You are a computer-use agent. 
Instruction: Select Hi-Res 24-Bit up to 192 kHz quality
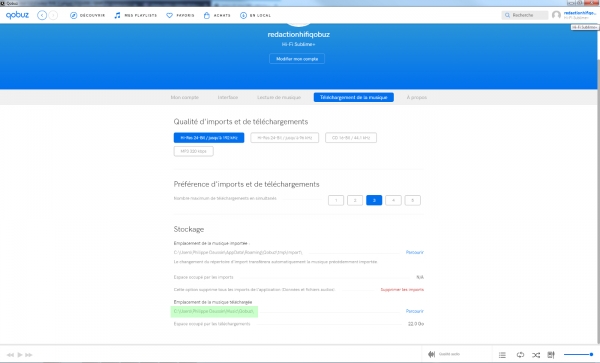[209, 138]
